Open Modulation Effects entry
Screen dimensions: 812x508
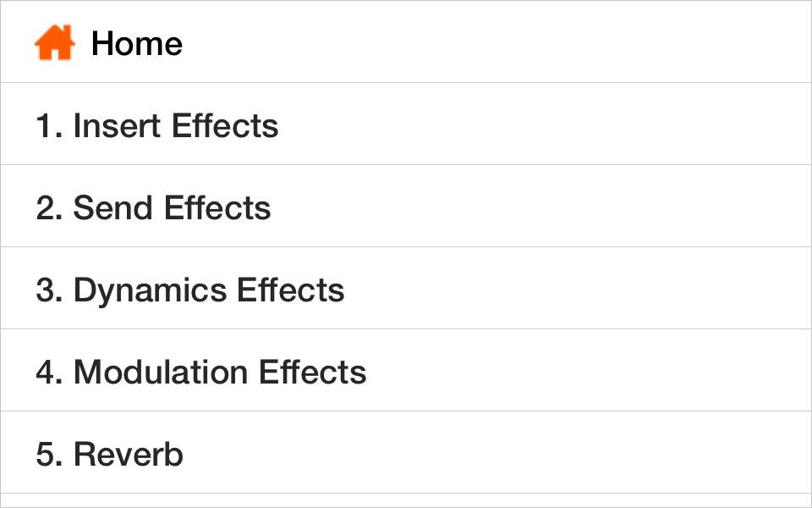click(201, 372)
